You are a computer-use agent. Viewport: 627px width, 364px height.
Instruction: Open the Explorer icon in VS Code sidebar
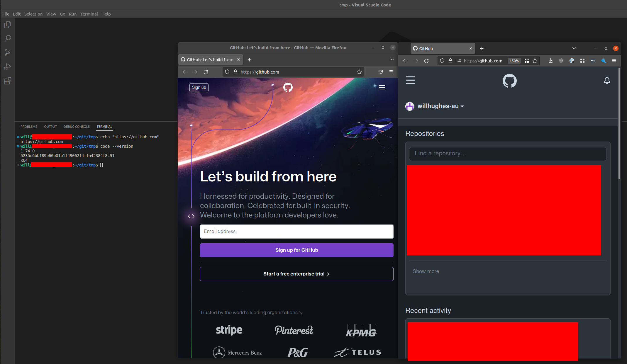pos(7,25)
